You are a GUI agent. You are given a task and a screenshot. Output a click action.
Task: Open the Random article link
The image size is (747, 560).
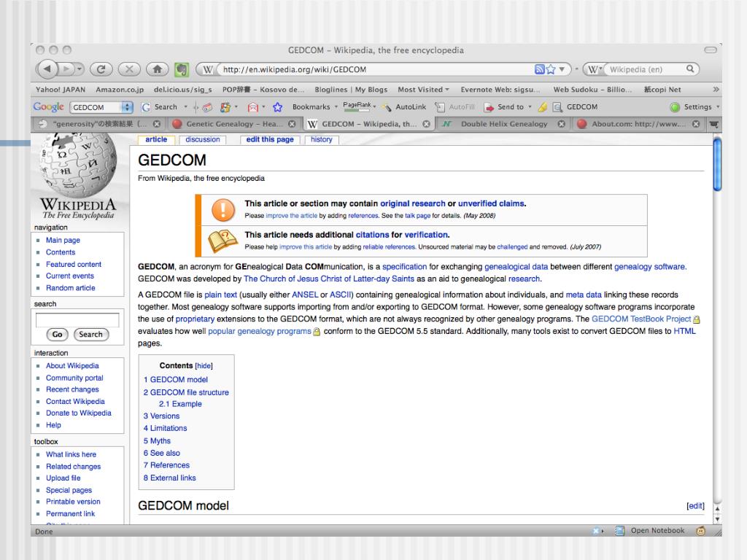(x=71, y=288)
